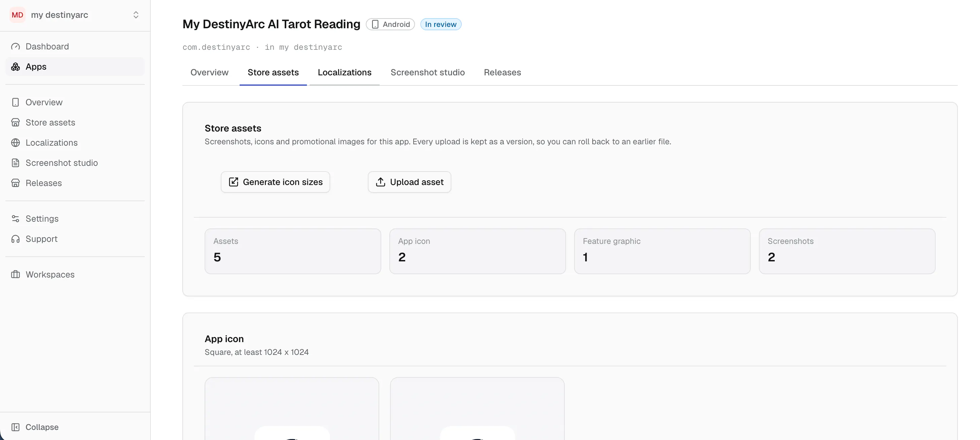Image resolution: width=980 pixels, height=440 pixels.
Task: Go to the Releases tab
Action: coord(502,72)
